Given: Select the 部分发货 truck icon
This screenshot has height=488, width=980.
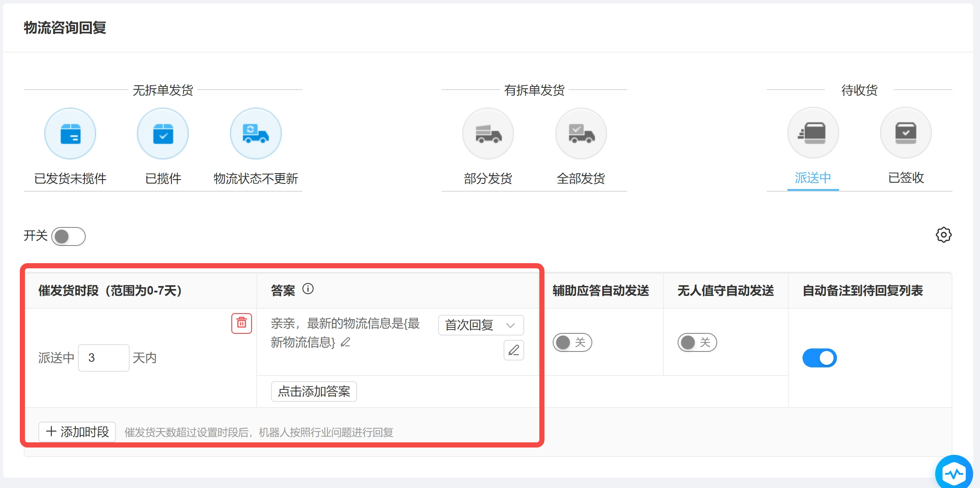Looking at the screenshot, I should coord(488,133).
